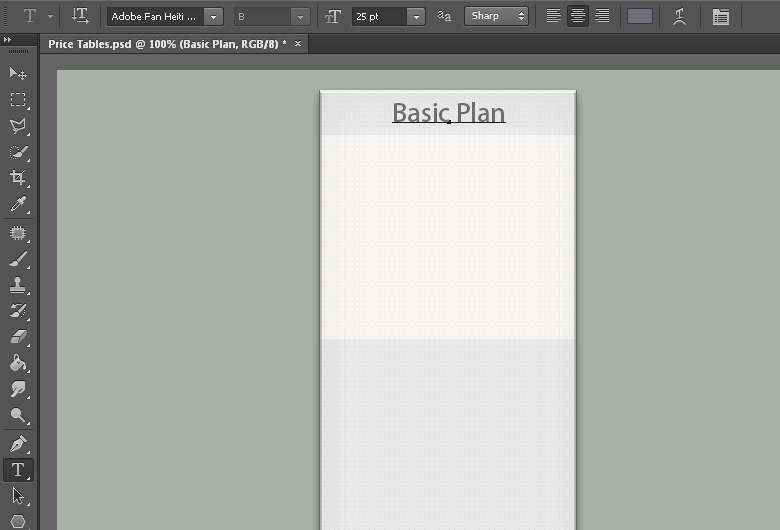Select the Paint Bucket tool

tap(18, 364)
